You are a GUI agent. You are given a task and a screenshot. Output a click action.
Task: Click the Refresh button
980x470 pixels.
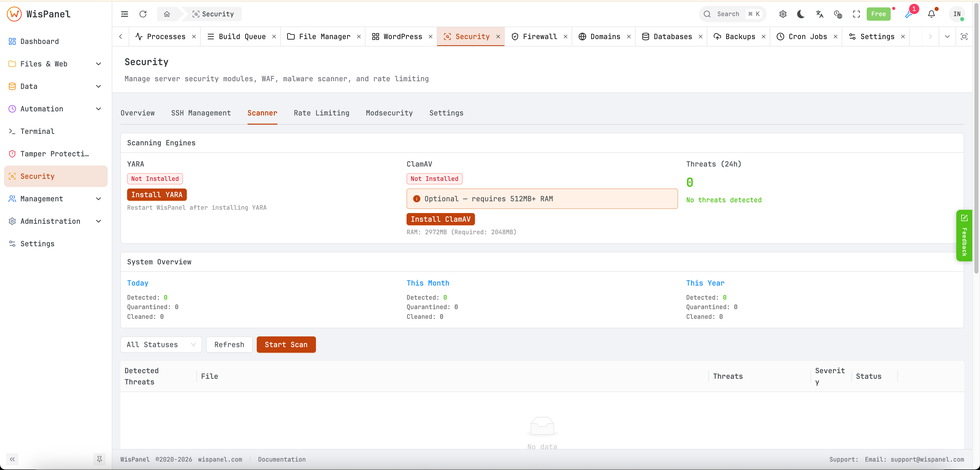[x=229, y=344]
